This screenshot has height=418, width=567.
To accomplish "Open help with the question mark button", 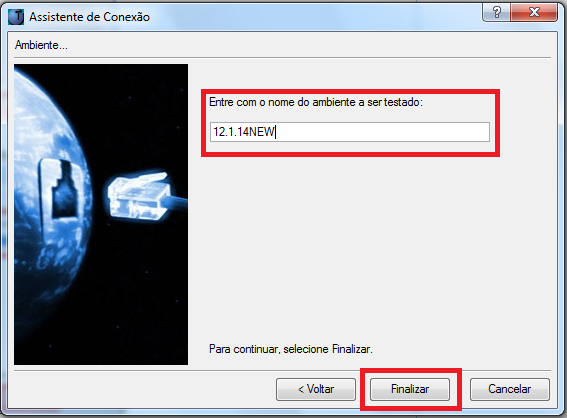I will (x=496, y=12).
